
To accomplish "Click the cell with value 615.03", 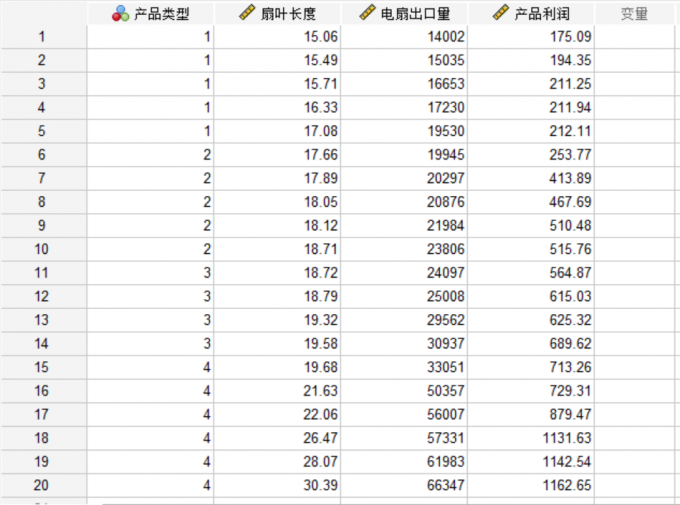I will (x=531, y=296).
